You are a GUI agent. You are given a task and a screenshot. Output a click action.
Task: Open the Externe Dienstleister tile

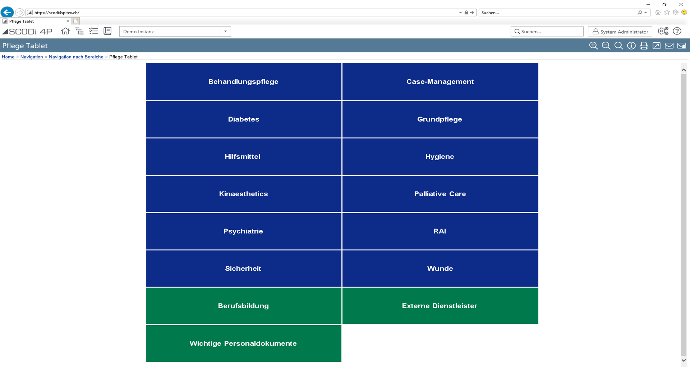pyautogui.click(x=440, y=306)
